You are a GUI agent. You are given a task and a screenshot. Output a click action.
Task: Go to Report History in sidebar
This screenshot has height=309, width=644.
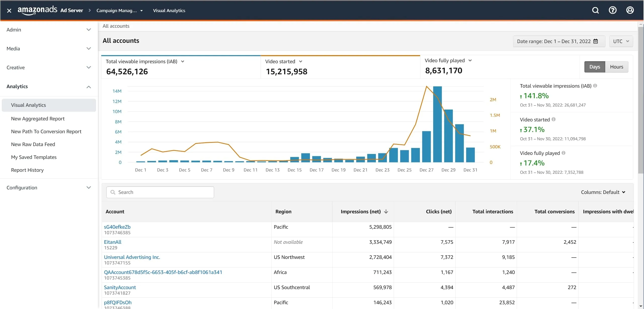tap(27, 170)
